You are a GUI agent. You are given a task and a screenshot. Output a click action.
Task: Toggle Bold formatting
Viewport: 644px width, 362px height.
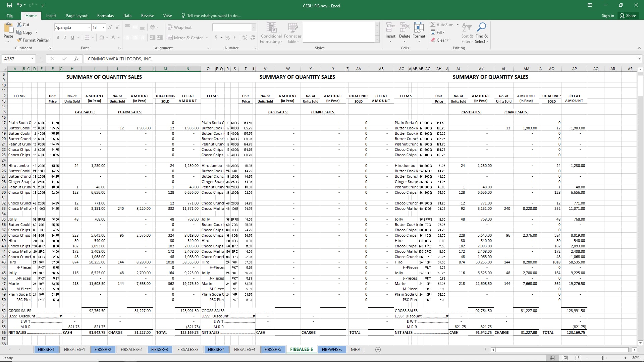click(x=58, y=38)
